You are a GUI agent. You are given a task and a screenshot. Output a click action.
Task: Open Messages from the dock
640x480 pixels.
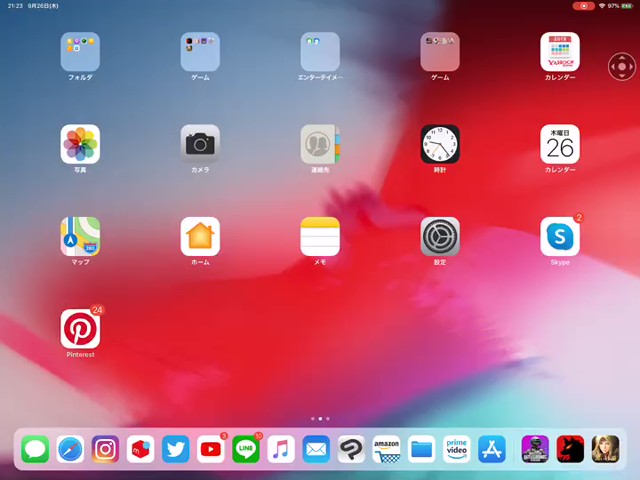click(35, 449)
